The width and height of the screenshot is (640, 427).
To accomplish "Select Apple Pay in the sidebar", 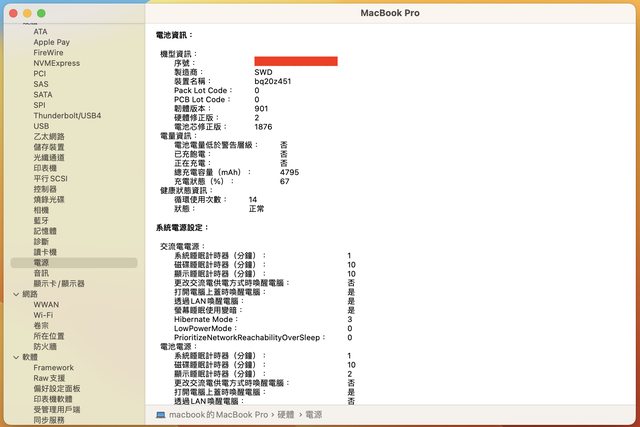I will [51, 42].
